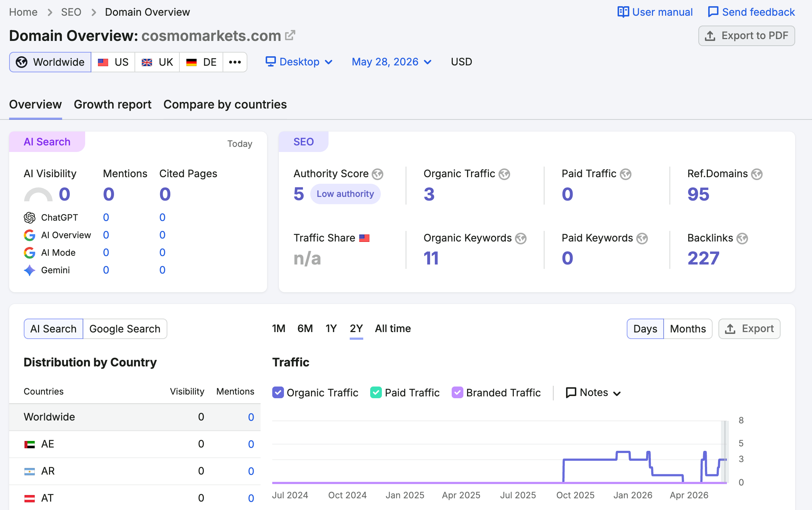Switch chart granularity to Days
The height and width of the screenshot is (510, 812).
(x=645, y=329)
